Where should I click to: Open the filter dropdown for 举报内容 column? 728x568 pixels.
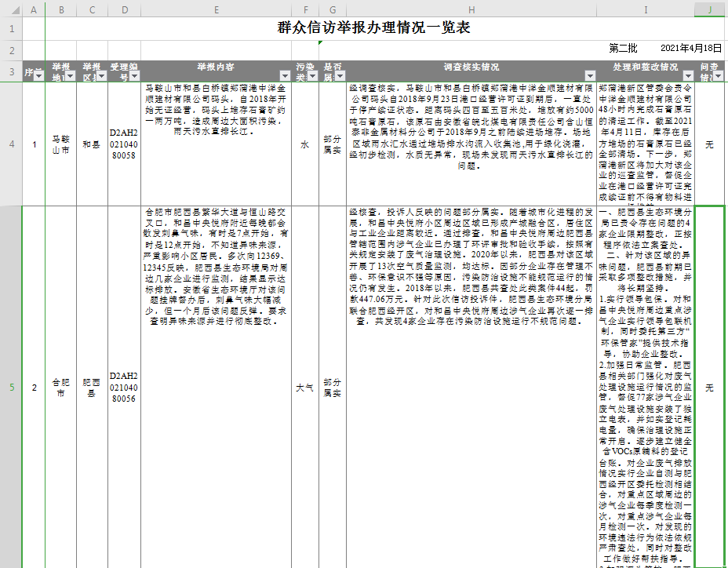(284, 77)
